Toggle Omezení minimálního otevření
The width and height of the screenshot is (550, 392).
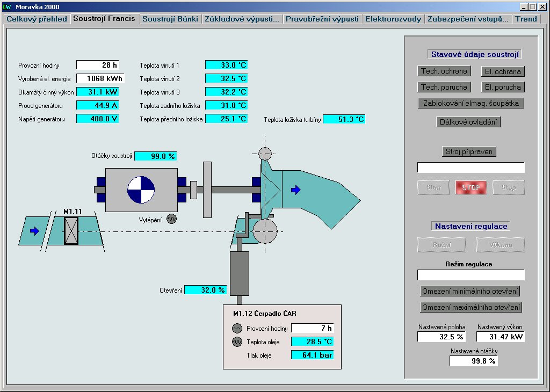[x=470, y=291]
